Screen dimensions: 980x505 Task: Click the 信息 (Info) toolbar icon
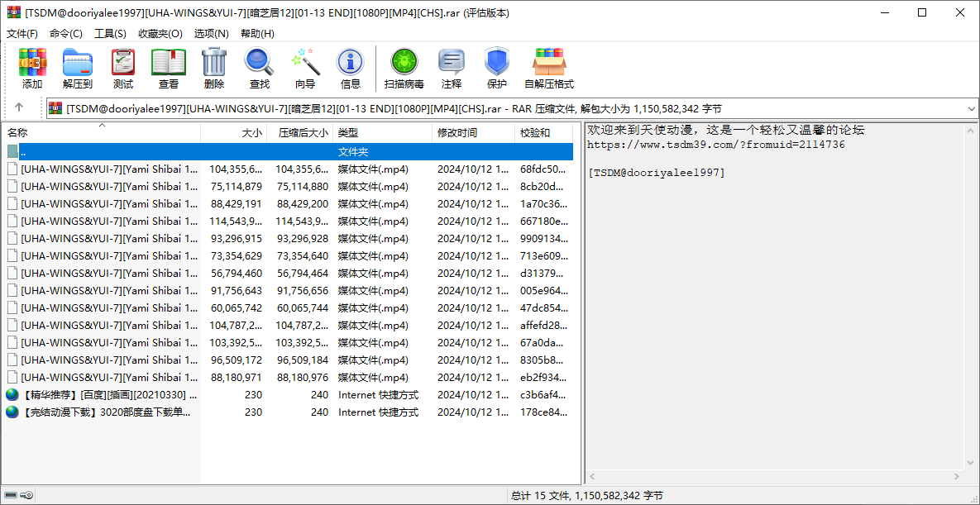pyautogui.click(x=350, y=68)
